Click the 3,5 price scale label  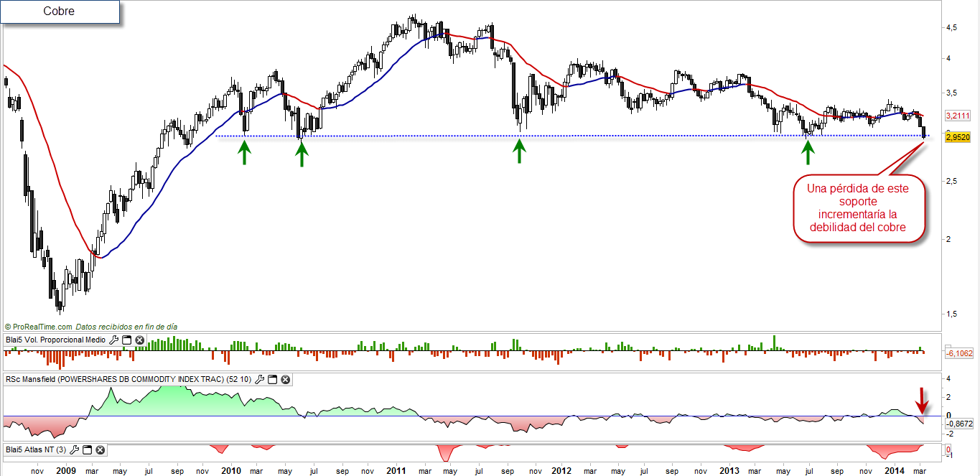click(x=953, y=93)
